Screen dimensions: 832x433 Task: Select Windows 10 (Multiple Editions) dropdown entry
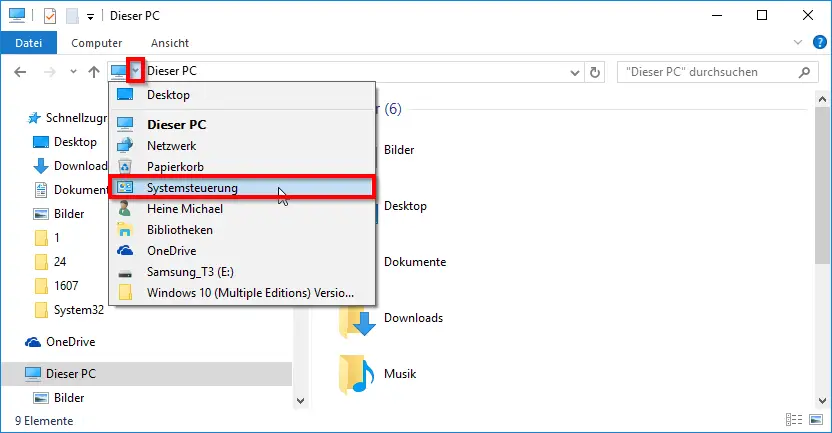click(x=242, y=293)
